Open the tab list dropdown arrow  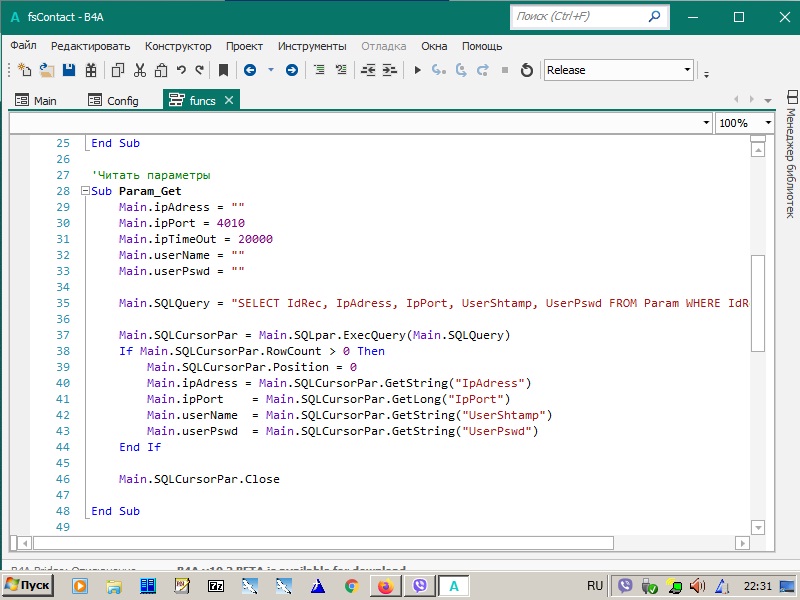768,101
